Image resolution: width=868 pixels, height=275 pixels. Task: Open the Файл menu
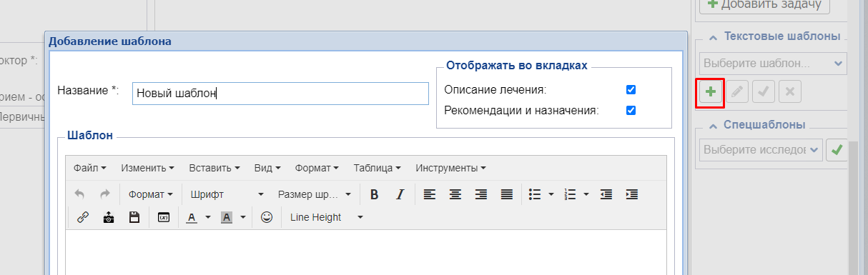click(x=89, y=168)
